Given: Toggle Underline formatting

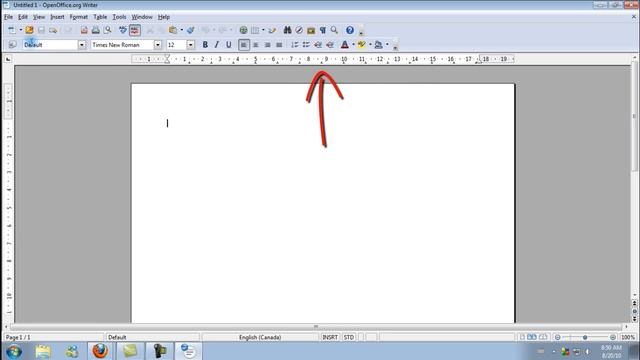Looking at the screenshot, I should tap(229, 45).
